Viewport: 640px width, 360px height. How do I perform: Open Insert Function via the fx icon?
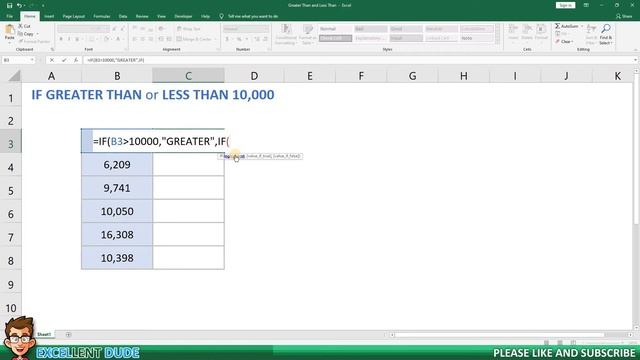click(76, 60)
